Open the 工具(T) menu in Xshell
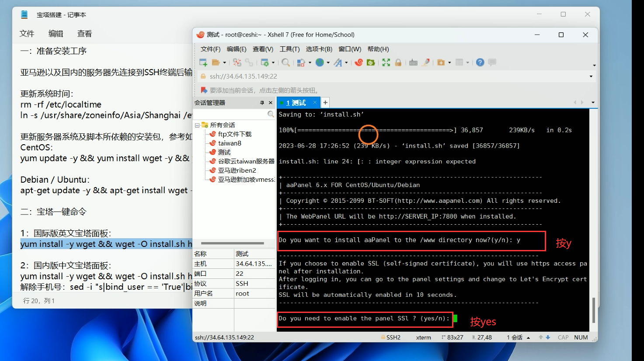The image size is (644, 361). (289, 49)
